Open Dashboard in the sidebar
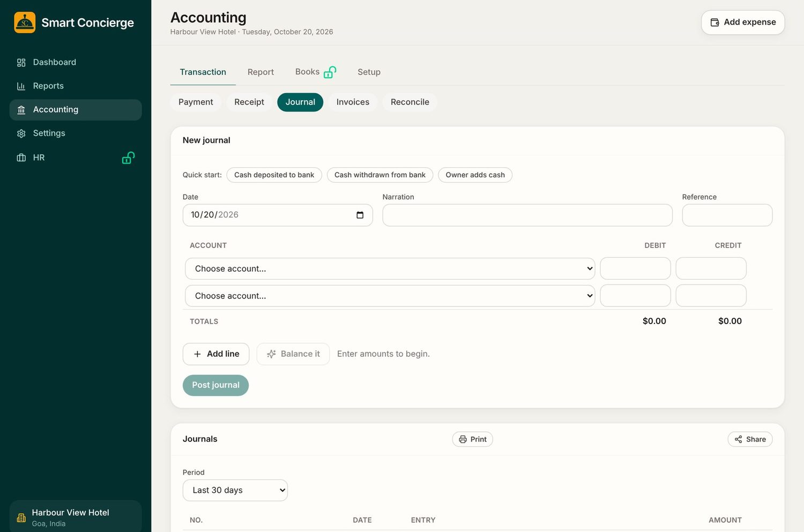This screenshot has height=532, width=804. coord(76,62)
